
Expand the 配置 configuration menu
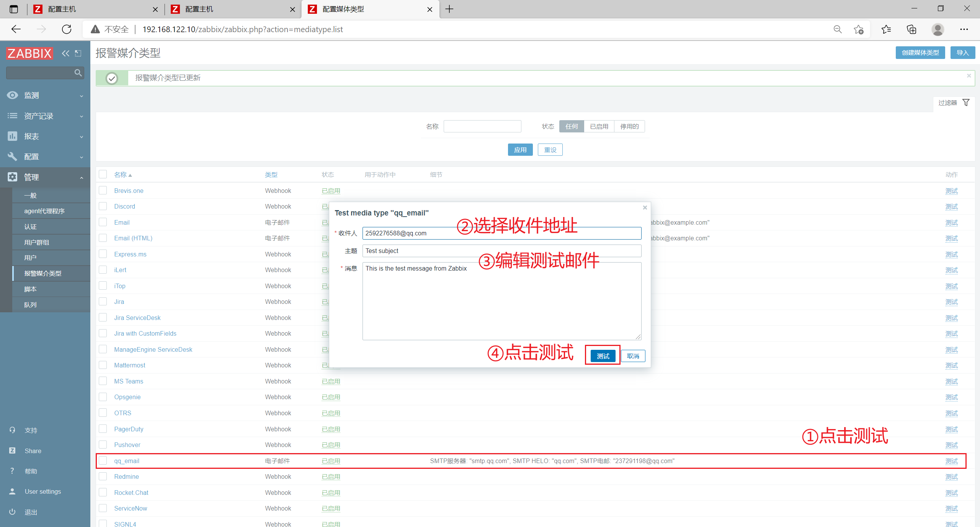[45, 157]
